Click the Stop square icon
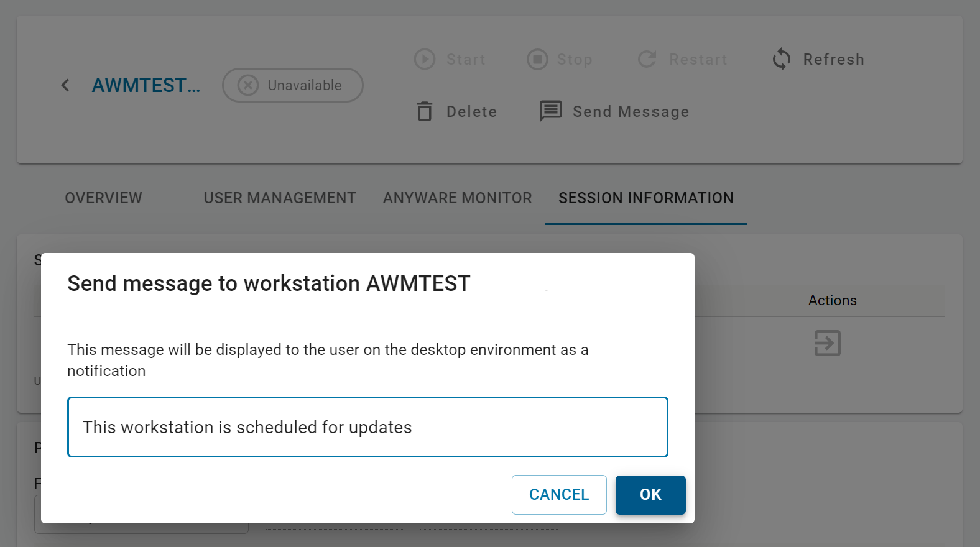The height and width of the screenshot is (547, 980). point(537,59)
